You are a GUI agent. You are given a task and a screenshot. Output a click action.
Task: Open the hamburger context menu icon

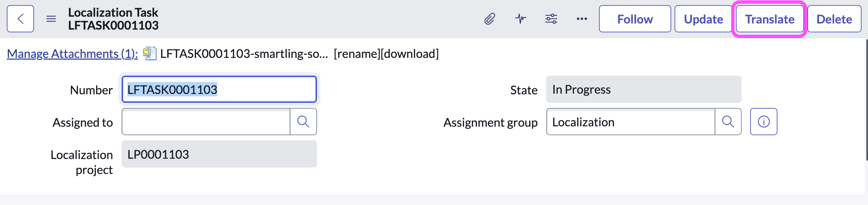51,19
